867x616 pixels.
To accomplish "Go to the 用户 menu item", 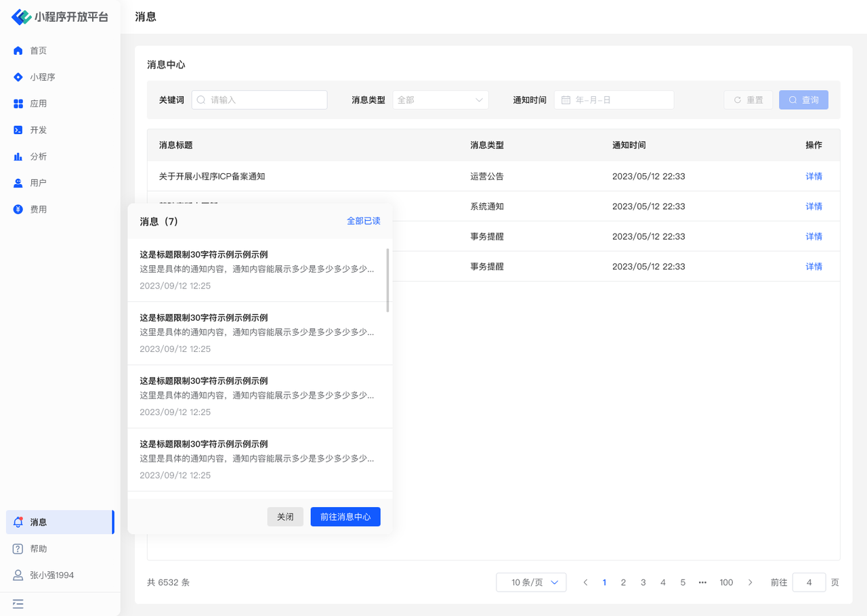I will (39, 183).
